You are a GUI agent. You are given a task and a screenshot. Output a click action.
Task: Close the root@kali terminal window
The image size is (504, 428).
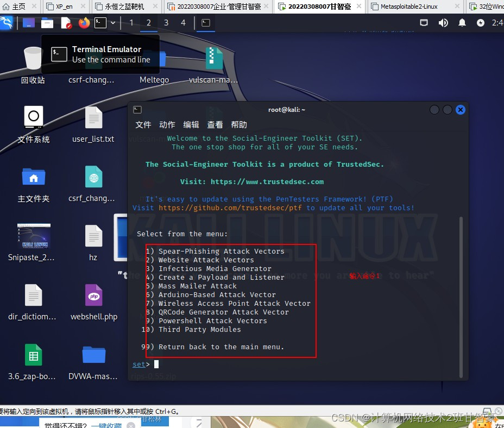461,110
